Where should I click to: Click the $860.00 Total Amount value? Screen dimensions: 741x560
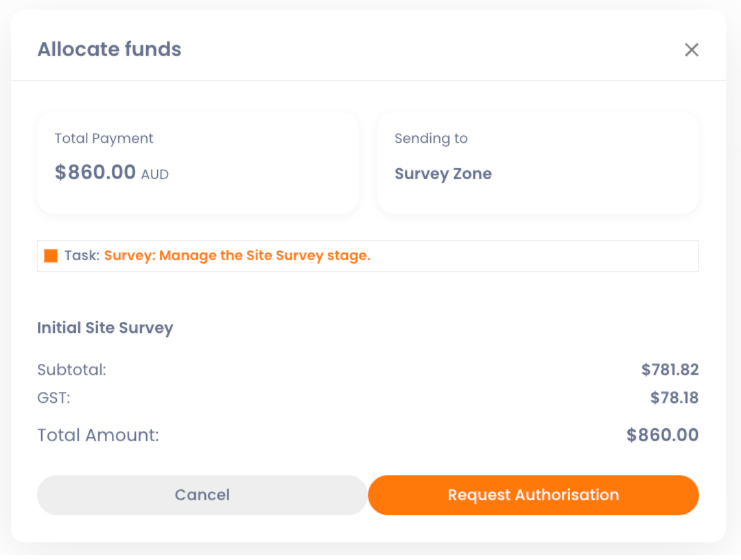(x=662, y=435)
